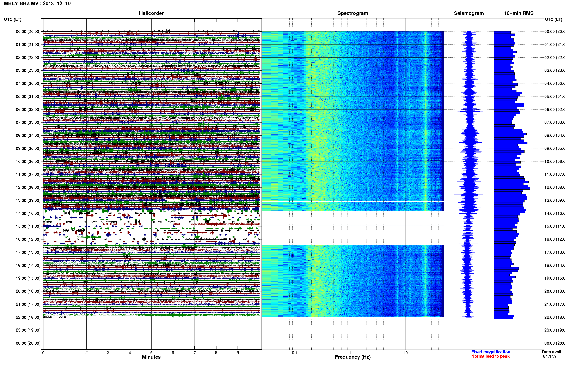The height and width of the screenshot is (368, 588).
Task: Click the left '07:00 (03:00)' time label
Action: click(28, 122)
